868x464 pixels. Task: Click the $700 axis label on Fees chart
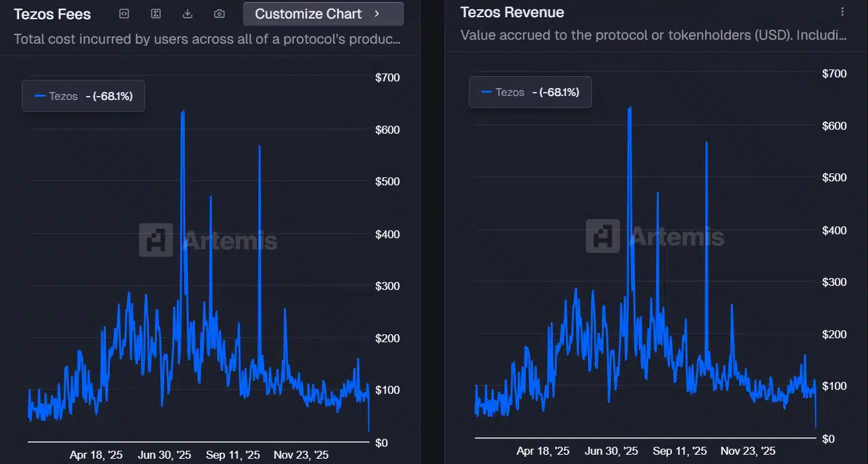[x=387, y=77]
